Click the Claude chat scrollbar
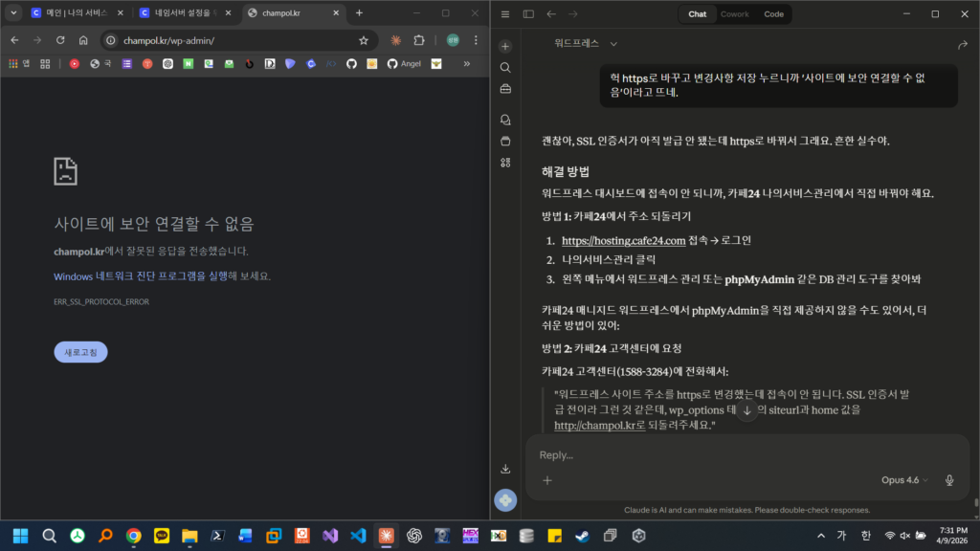This screenshot has height=551, width=980. coord(976,503)
